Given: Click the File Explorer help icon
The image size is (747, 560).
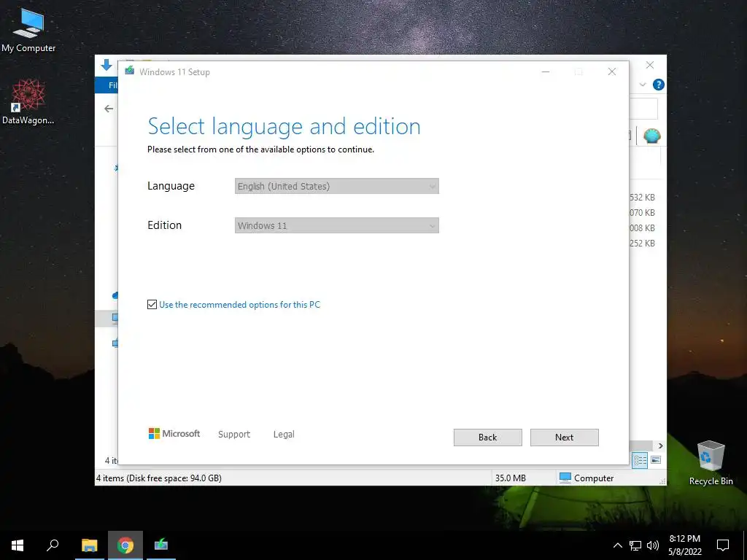Looking at the screenshot, I should [x=659, y=85].
